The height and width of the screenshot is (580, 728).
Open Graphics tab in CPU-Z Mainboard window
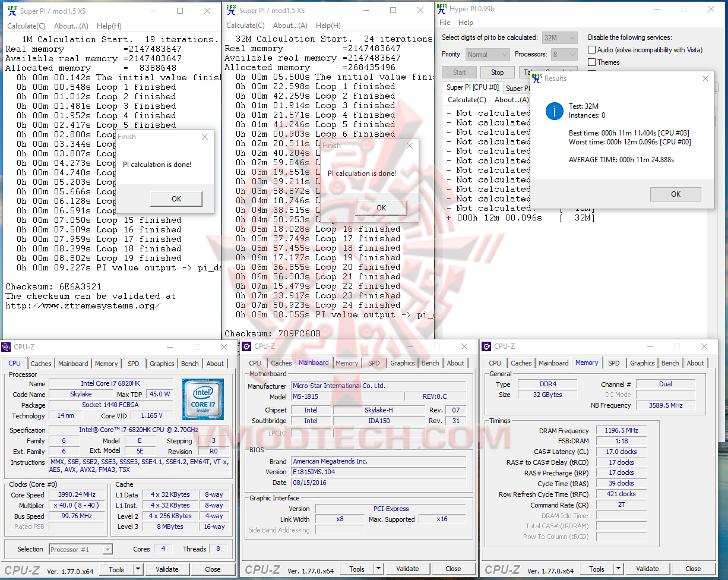coord(403,363)
